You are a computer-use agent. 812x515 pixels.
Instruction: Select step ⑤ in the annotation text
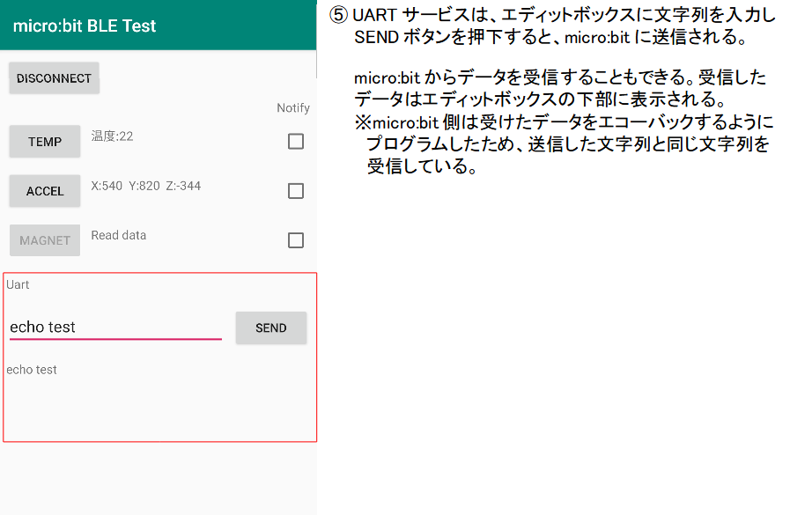pos(336,14)
